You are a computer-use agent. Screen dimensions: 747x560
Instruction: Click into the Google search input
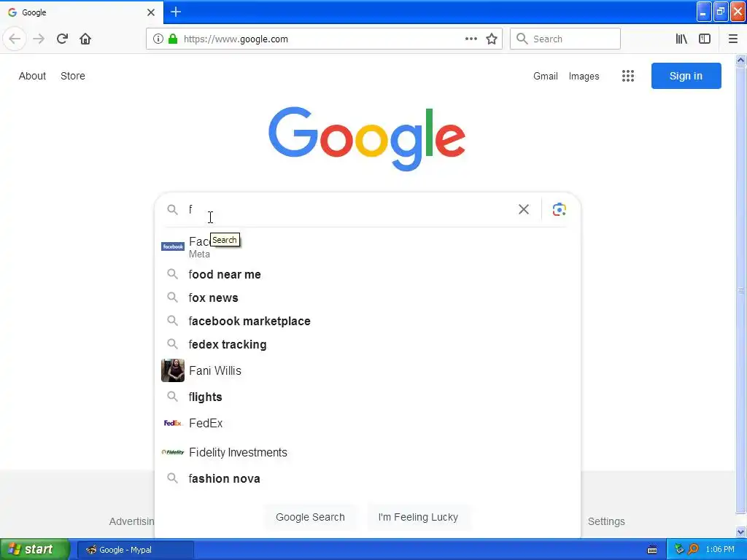click(x=350, y=209)
